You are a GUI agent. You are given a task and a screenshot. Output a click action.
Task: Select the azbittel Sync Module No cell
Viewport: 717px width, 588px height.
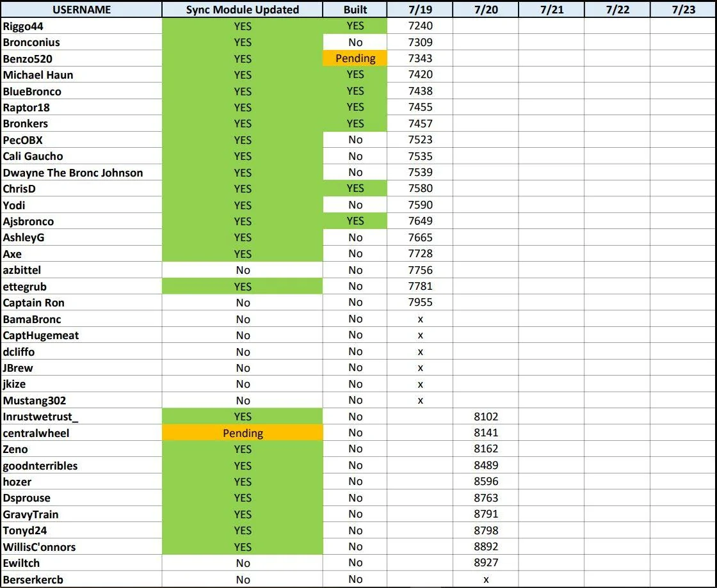(x=243, y=270)
